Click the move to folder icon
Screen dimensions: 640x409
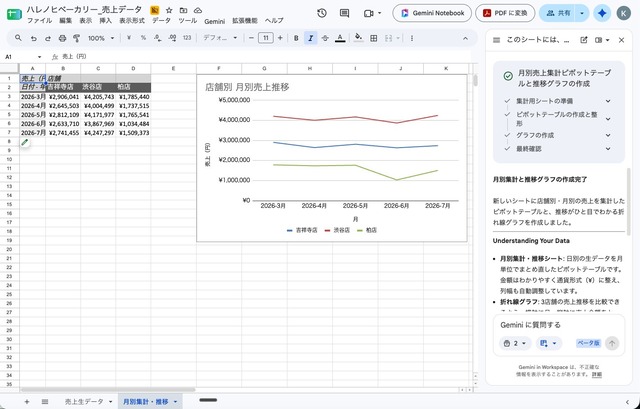point(184,10)
